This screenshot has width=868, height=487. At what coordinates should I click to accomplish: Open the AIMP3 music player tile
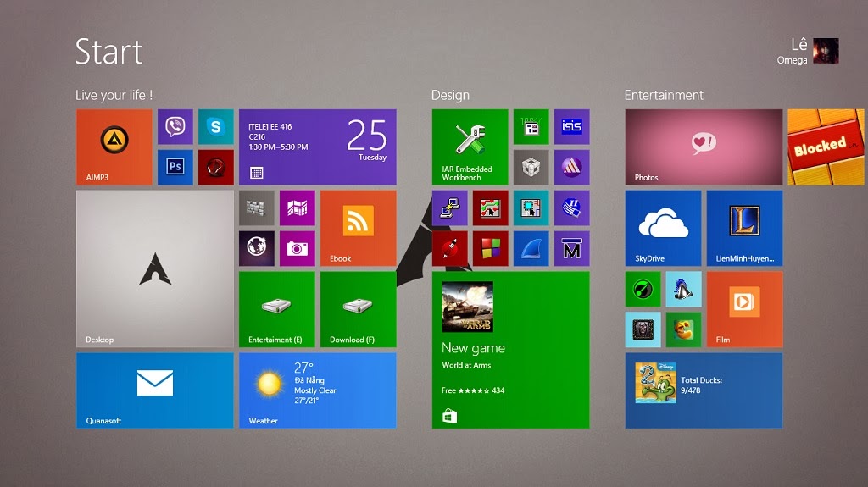tap(114, 147)
